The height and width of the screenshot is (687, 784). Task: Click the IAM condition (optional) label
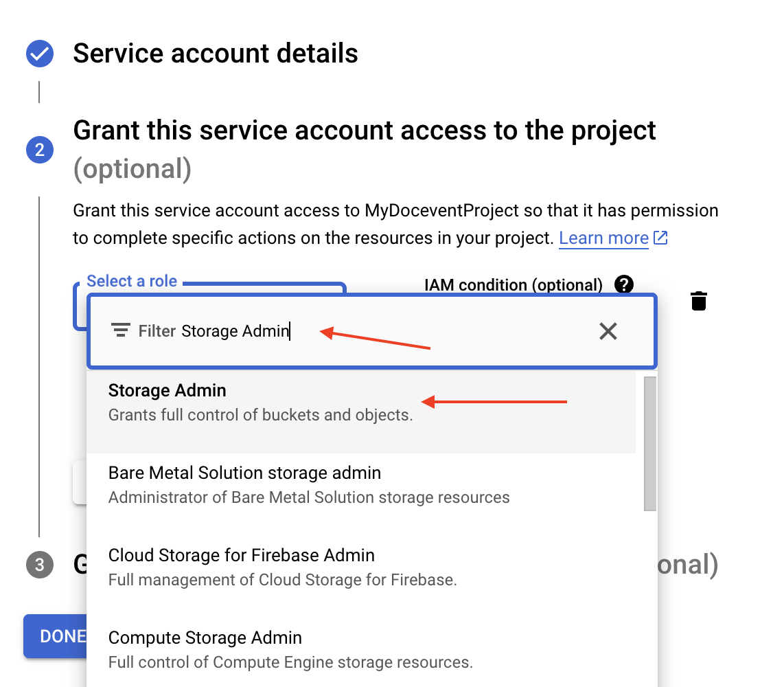click(x=514, y=284)
